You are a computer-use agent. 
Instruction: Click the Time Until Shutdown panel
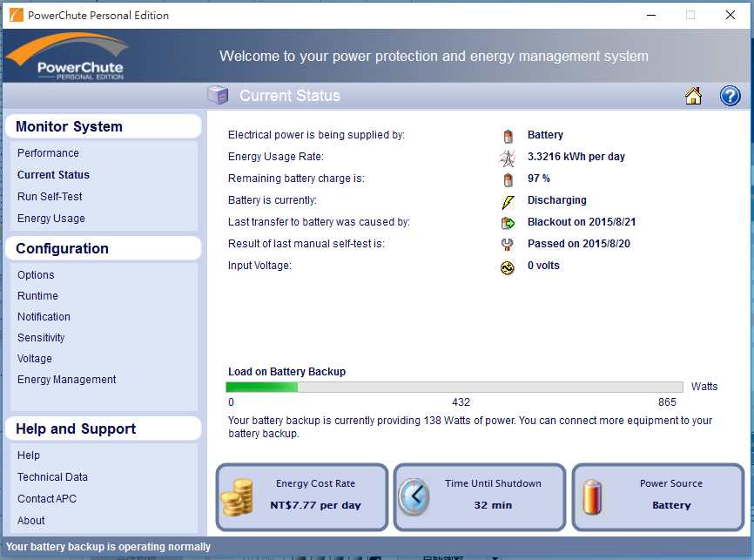pos(480,497)
